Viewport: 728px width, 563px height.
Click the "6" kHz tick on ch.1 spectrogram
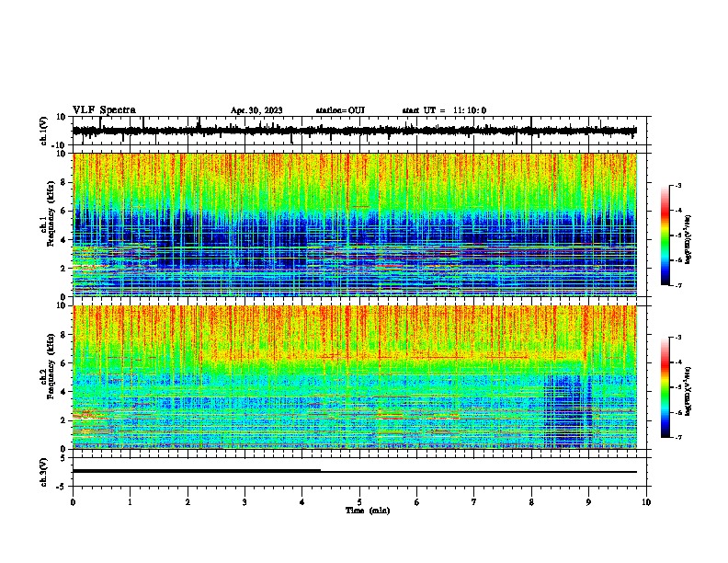[63, 211]
